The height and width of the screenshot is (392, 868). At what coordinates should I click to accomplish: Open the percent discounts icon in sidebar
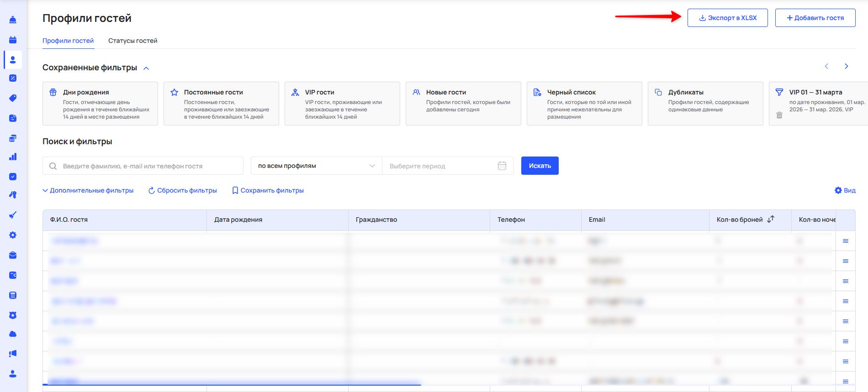click(13, 78)
